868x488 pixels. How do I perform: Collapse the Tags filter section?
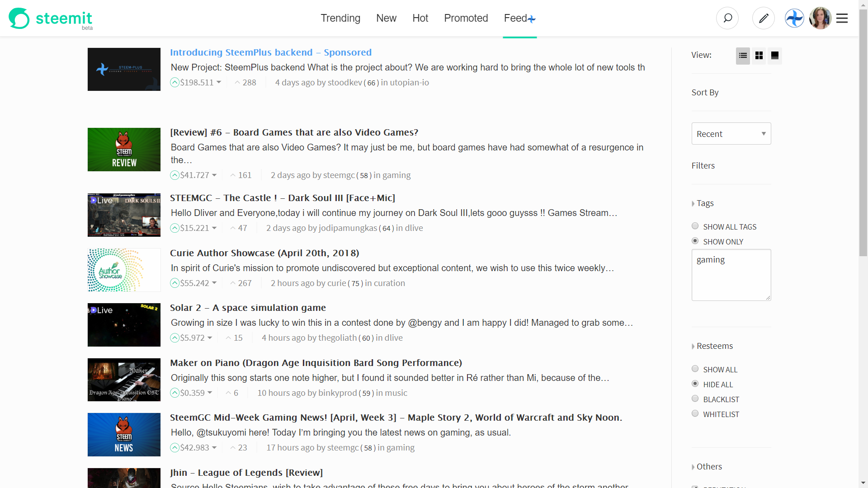(x=703, y=203)
